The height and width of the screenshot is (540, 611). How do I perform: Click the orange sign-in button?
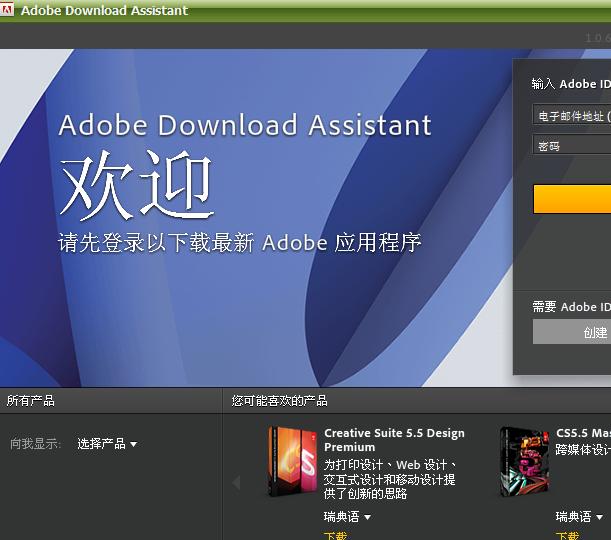[572, 199]
